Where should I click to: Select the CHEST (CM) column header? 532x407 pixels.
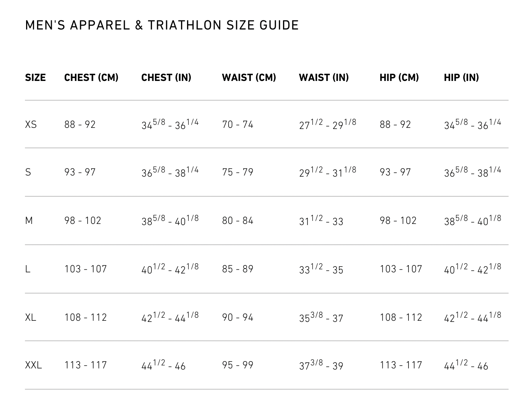[91, 78]
